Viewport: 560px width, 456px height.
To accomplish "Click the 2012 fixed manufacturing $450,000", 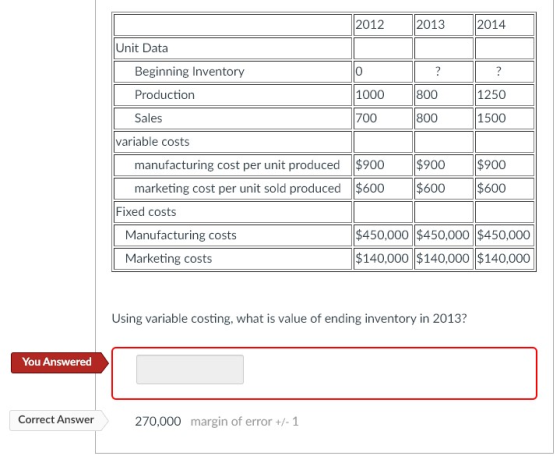I will tap(382, 235).
